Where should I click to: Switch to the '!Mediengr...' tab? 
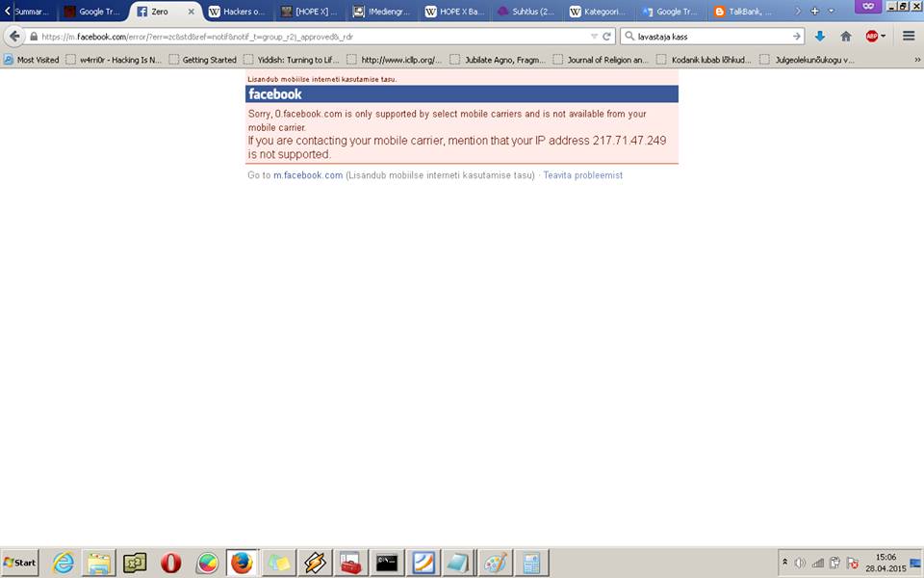point(381,12)
